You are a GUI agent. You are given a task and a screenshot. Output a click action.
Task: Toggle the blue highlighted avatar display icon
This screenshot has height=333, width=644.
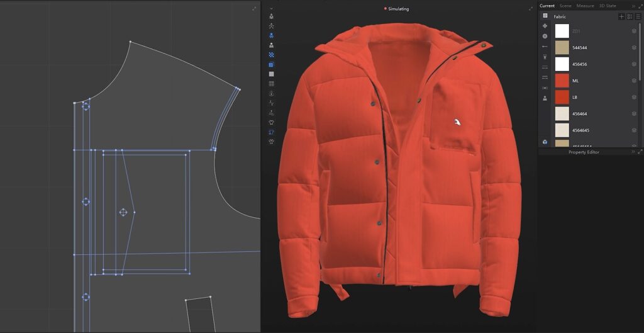[271, 36]
